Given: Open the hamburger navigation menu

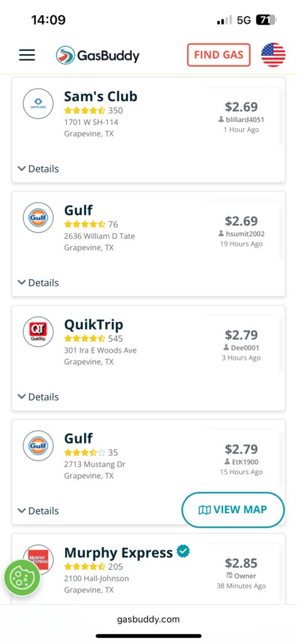Looking at the screenshot, I should (27, 55).
